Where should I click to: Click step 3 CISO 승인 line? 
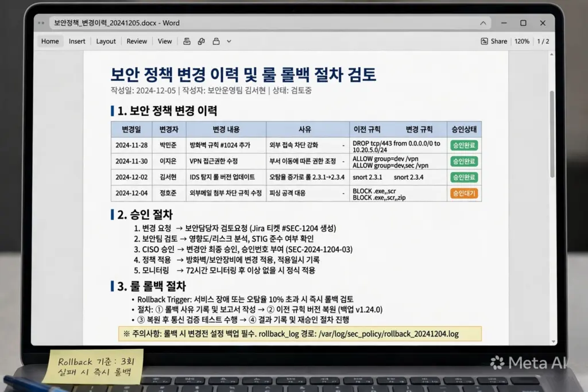243,249
